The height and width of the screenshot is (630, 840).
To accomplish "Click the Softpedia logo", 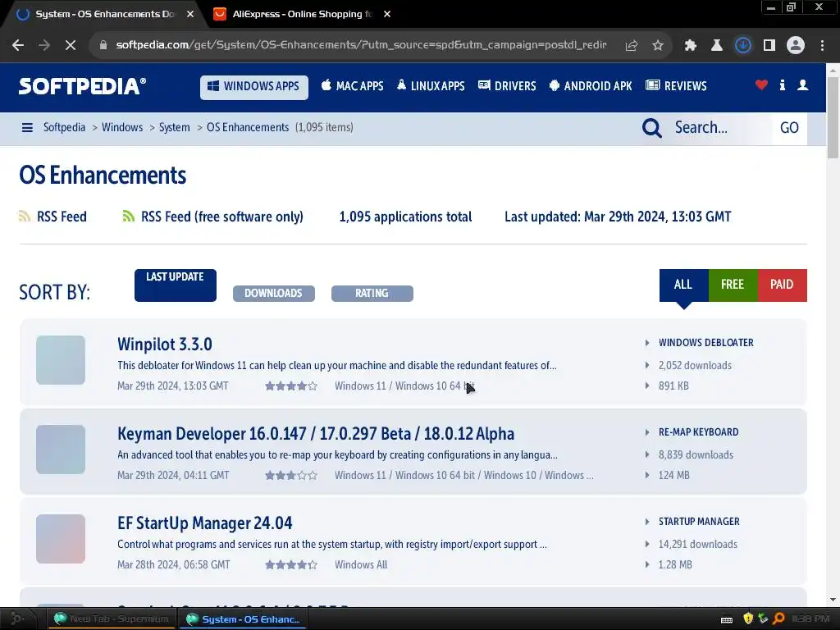I will (83, 86).
